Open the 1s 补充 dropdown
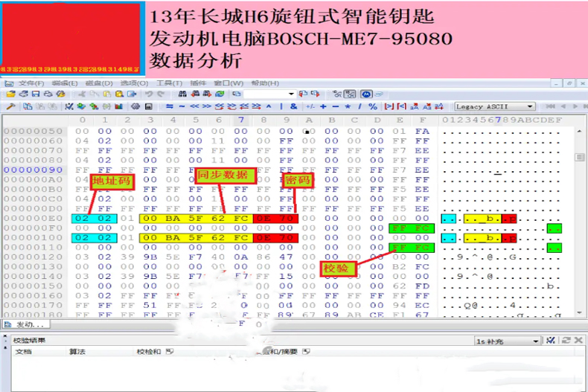The width and height of the screenshot is (588, 392). [x=537, y=341]
